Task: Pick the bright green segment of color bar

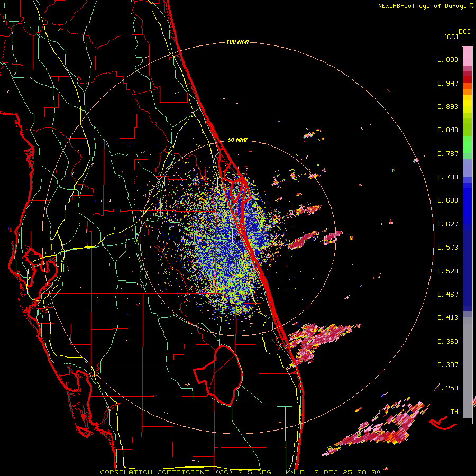Action: 467,144
